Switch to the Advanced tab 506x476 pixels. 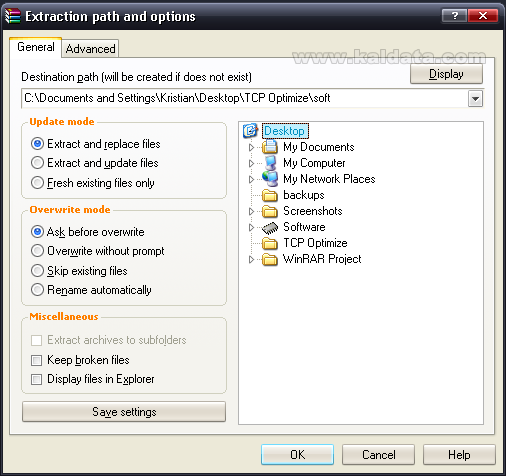(90, 49)
